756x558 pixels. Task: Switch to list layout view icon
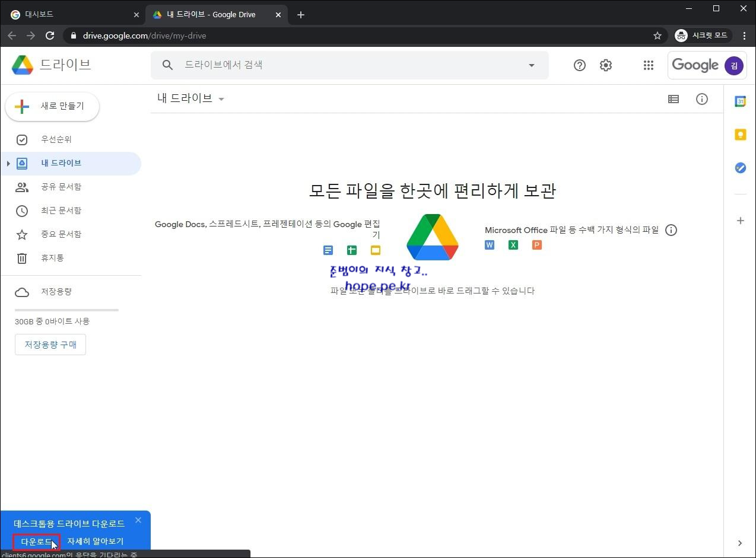pyautogui.click(x=674, y=99)
